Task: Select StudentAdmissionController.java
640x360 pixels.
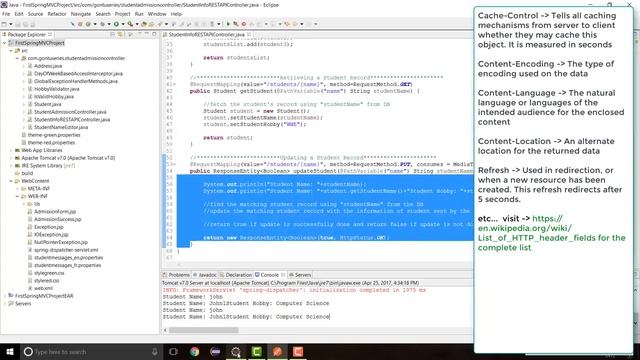Action: [x=70, y=112]
